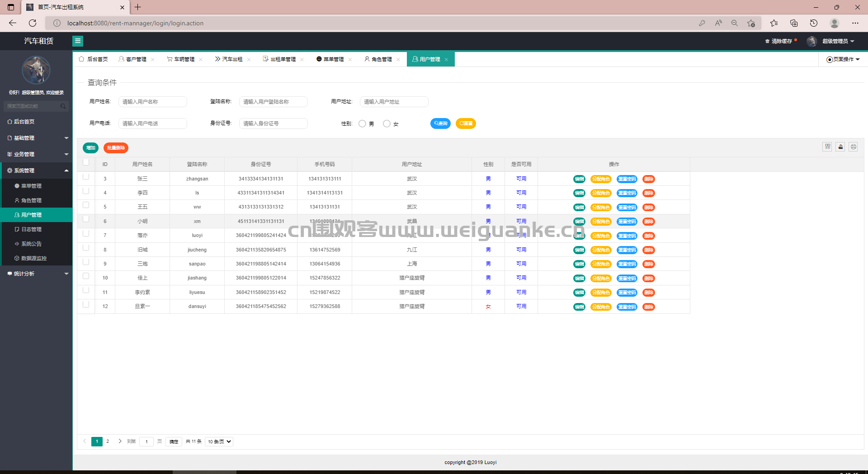Close the 用户管理 tab
Viewport: 868px width, 474px height.
(446, 60)
